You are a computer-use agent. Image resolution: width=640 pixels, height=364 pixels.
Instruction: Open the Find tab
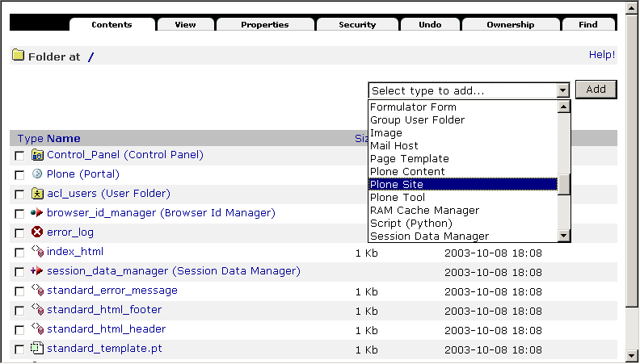[588, 24]
